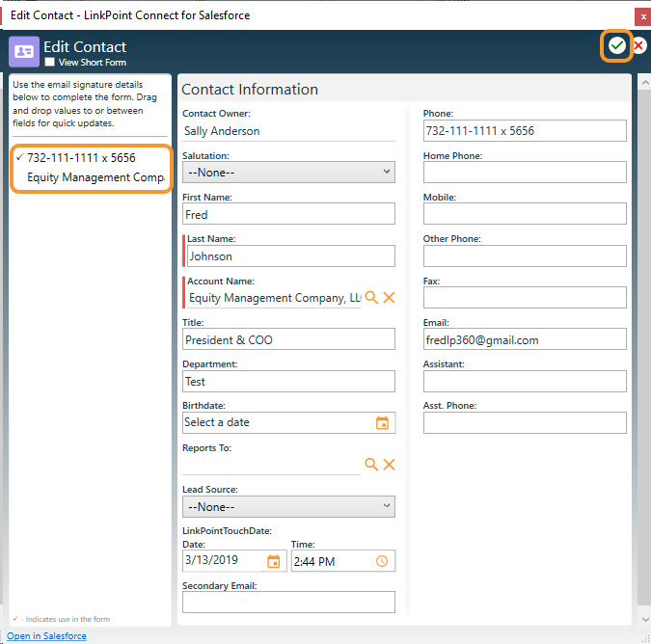Open the LinkPointTouchDate calendar picker

273,561
